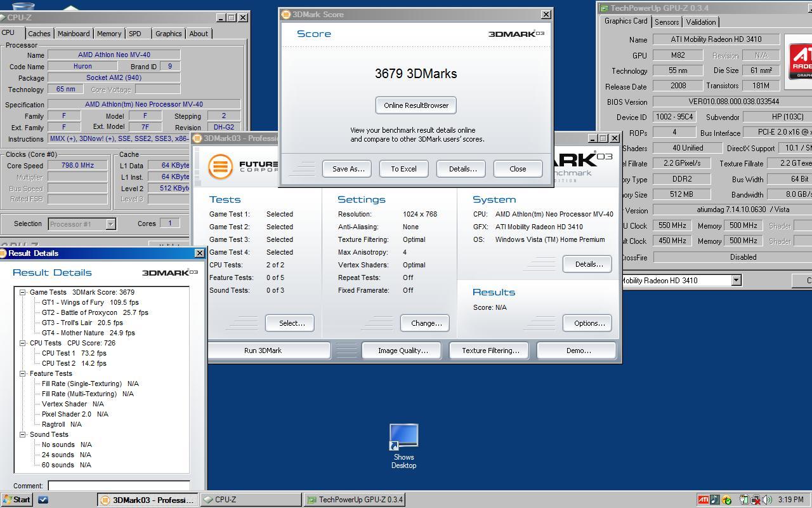The height and width of the screenshot is (508, 812).
Task: Open the Start menu
Action: pos(17,500)
